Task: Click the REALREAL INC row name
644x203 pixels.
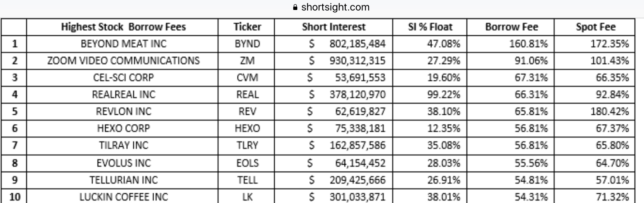Action: 123,94
